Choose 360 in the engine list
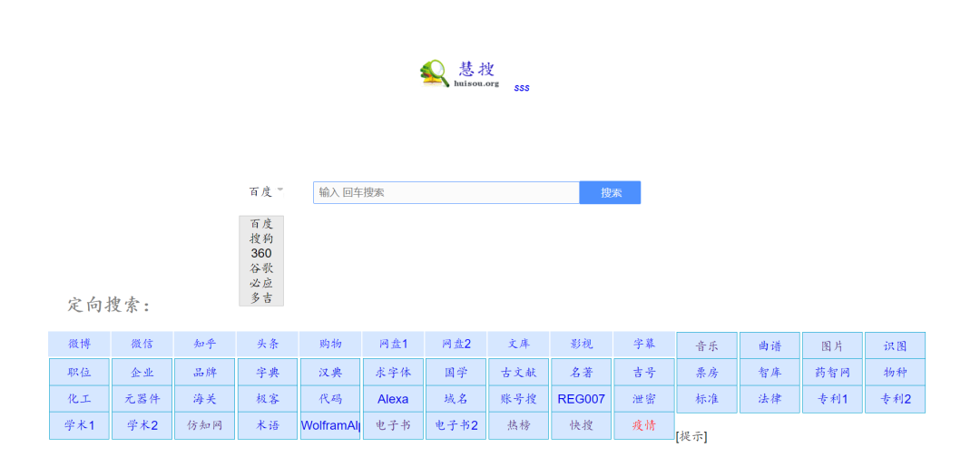The height and width of the screenshot is (457, 980). pyautogui.click(x=261, y=253)
